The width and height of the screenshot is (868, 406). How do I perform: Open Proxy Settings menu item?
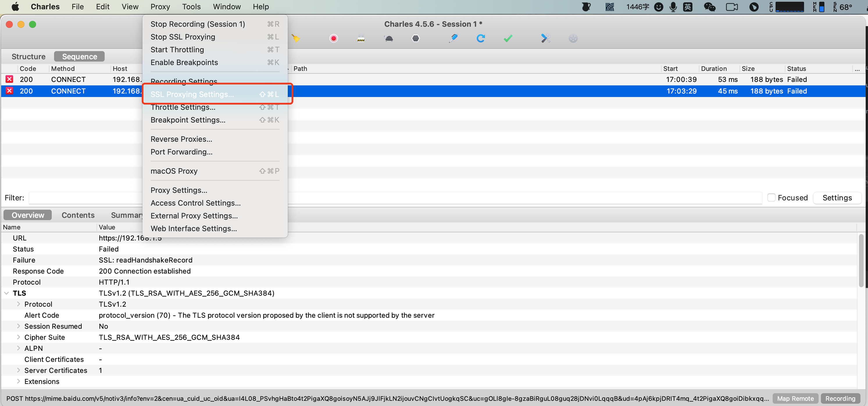click(215, 191)
